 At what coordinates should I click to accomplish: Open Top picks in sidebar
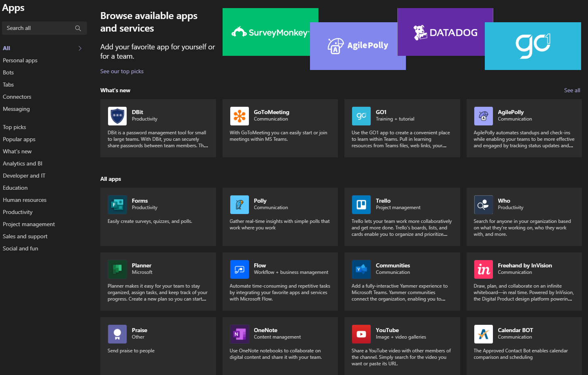coord(15,127)
